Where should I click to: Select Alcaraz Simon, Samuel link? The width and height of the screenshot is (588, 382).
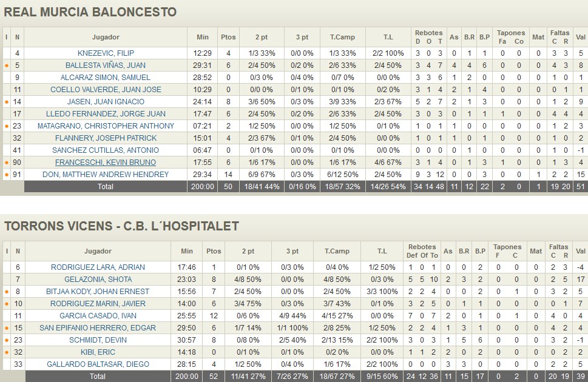click(x=106, y=78)
